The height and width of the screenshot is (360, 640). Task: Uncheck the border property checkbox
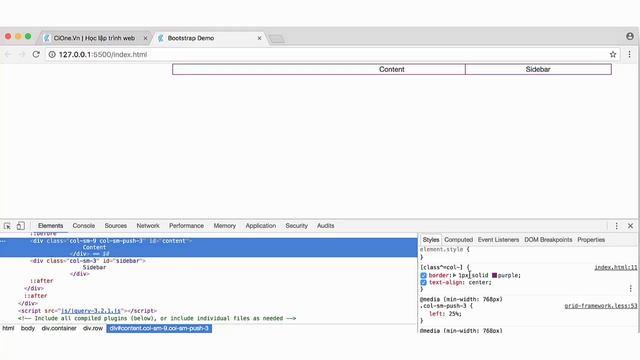pos(423,276)
